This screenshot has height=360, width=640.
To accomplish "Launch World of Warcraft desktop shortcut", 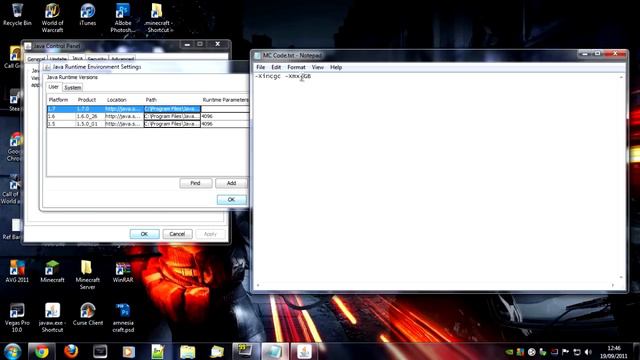I will click(x=52, y=18).
